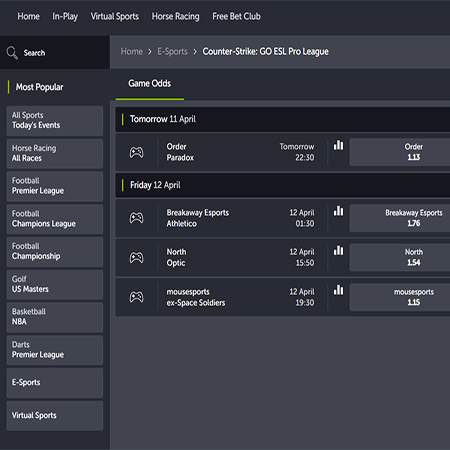The height and width of the screenshot is (450, 450).
Task: Open stats icon for Order vs Paradox
Action: (x=338, y=145)
